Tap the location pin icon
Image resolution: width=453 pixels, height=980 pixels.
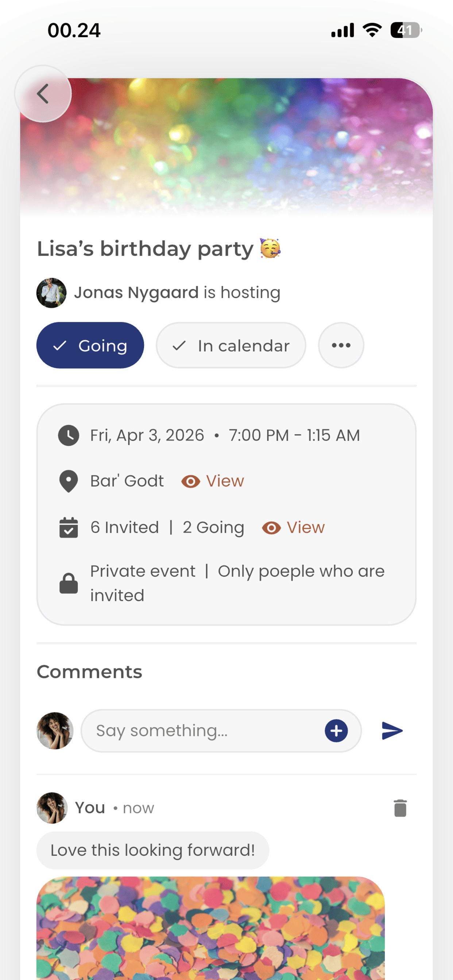coord(69,481)
